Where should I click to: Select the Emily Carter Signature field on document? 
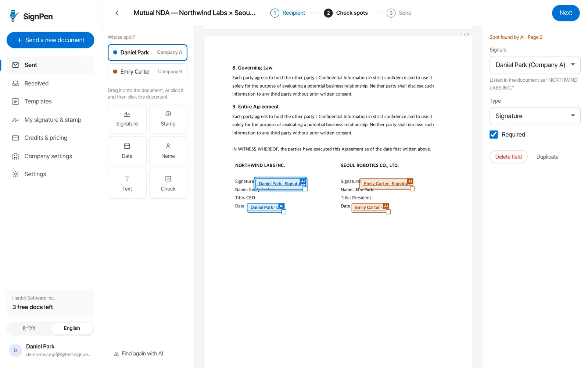click(x=386, y=183)
